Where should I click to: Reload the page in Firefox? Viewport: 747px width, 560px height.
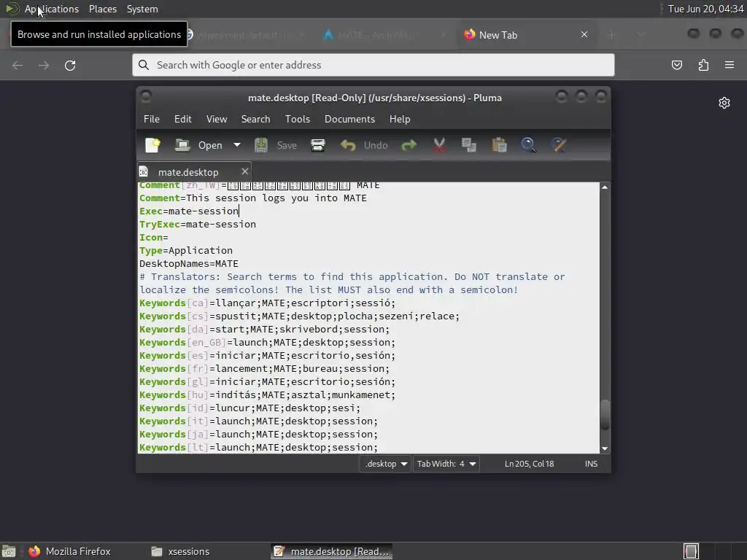pyautogui.click(x=70, y=65)
